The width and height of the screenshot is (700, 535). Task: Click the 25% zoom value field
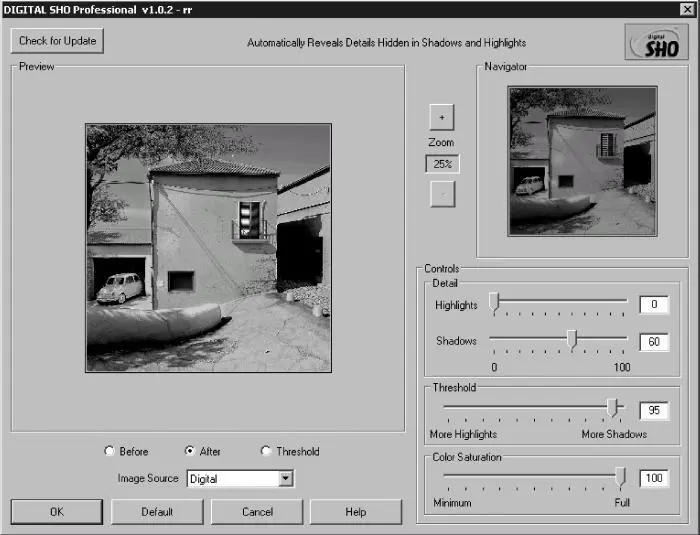[442, 164]
